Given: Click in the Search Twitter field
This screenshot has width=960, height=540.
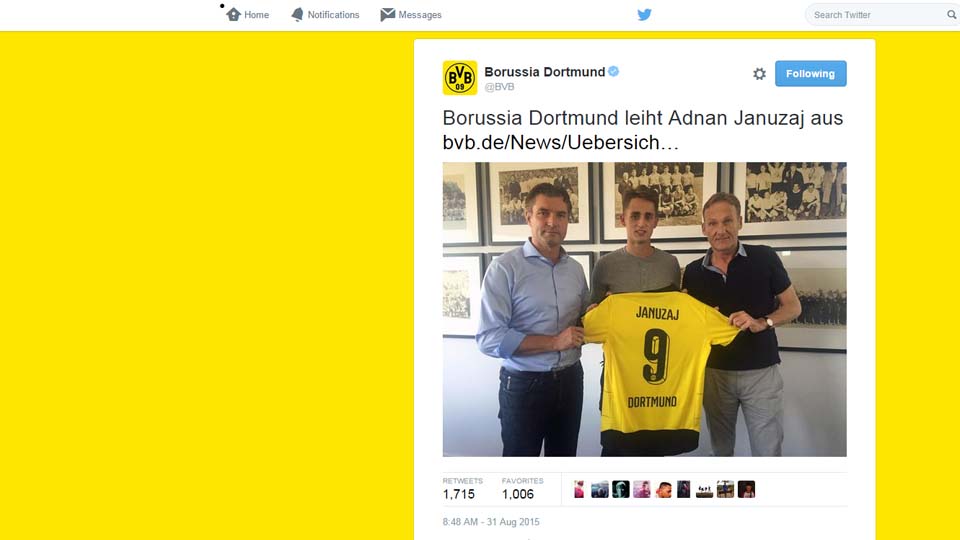Looking at the screenshot, I should click(x=879, y=15).
